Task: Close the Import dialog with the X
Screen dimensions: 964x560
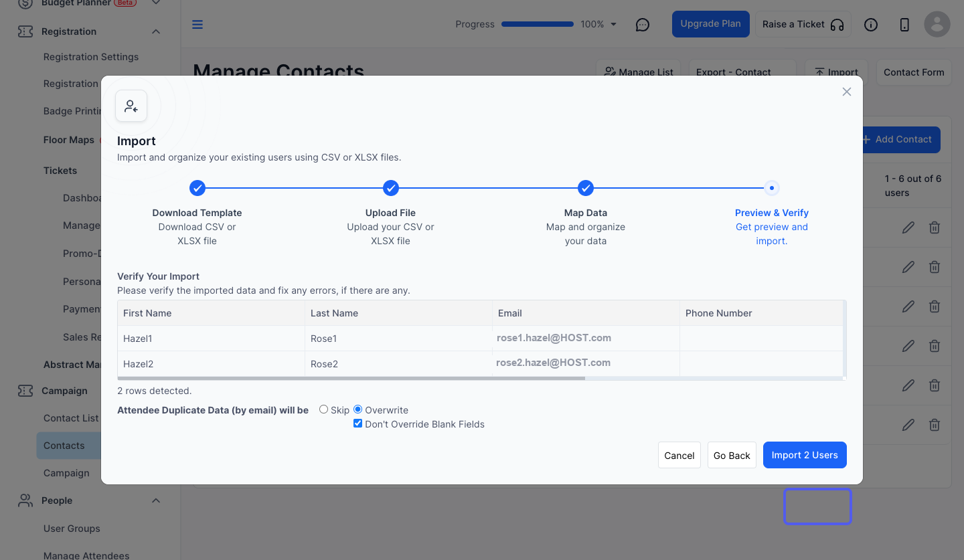Action: [847, 92]
